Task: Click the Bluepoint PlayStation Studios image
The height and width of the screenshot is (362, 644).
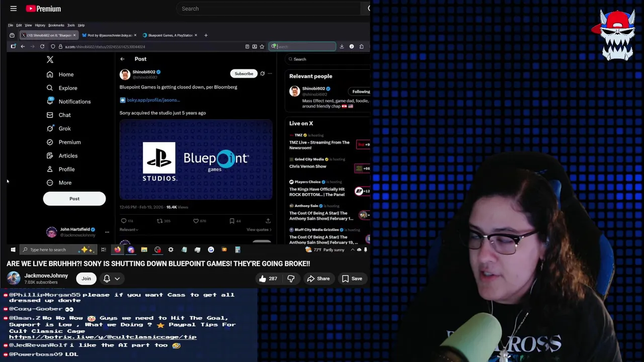Action: click(196, 160)
